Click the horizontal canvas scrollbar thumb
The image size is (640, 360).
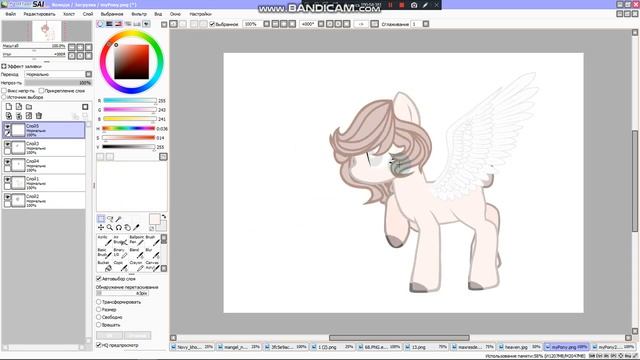point(399,338)
